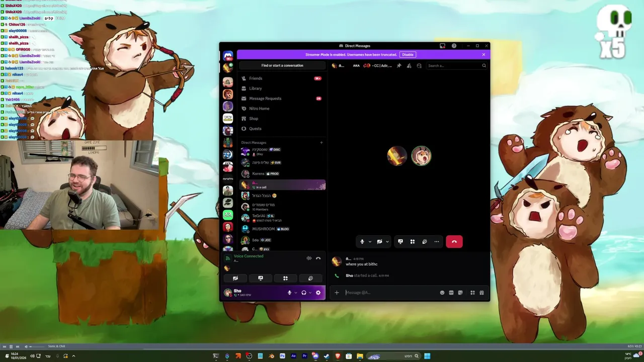Click the Friends icon entry

pyautogui.click(x=282, y=78)
